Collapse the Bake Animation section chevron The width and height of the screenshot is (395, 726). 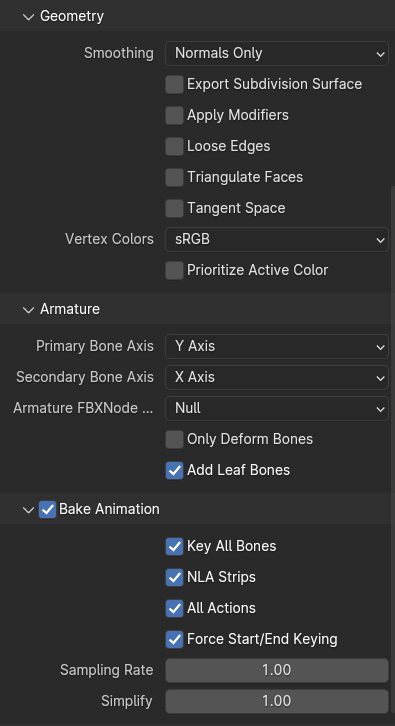(29, 510)
